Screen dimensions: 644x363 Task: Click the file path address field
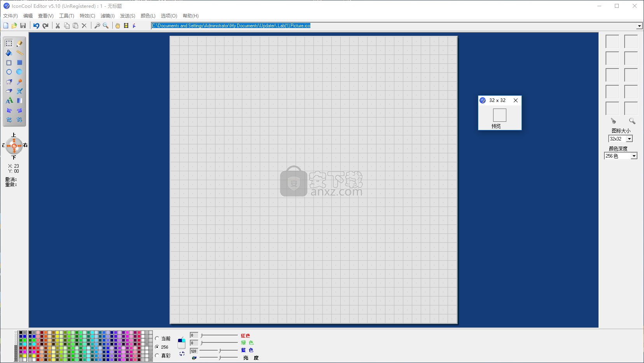(394, 26)
